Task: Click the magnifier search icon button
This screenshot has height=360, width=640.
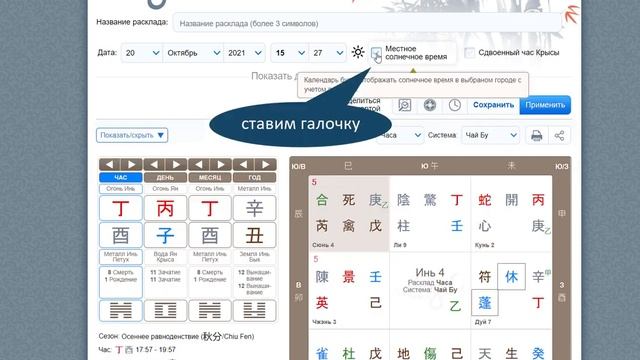Action: pyautogui.click(x=404, y=105)
